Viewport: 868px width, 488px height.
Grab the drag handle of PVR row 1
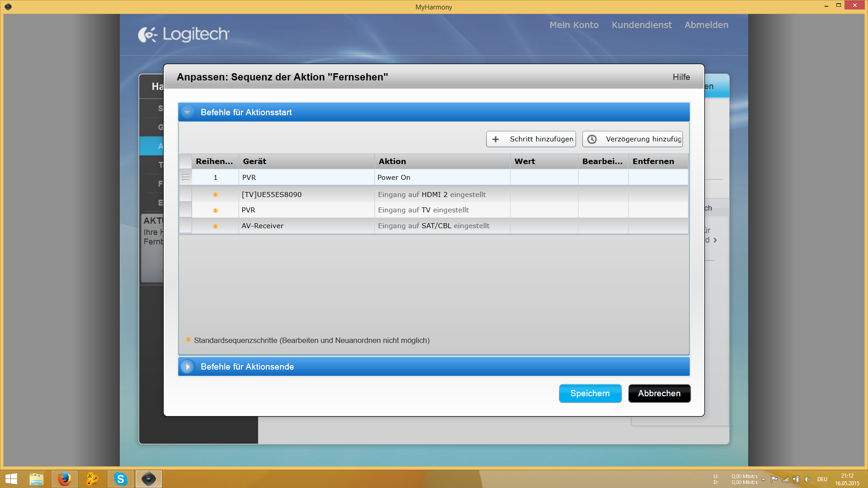[185, 178]
